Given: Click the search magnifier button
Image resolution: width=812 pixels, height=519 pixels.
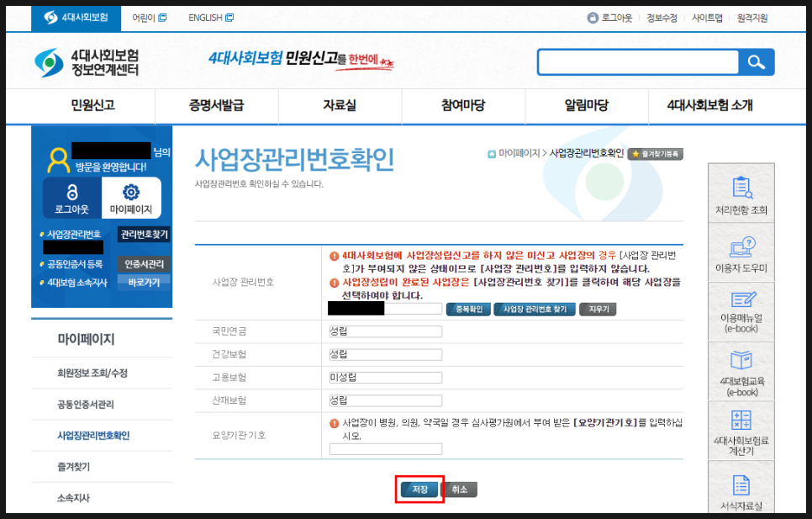Looking at the screenshot, I should [x=757, y=62].
